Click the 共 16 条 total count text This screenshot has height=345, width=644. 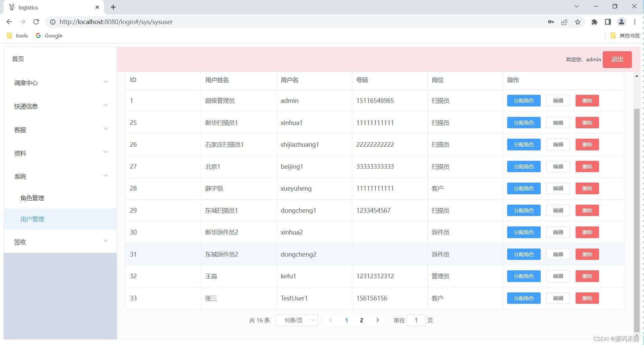[259, 320]
